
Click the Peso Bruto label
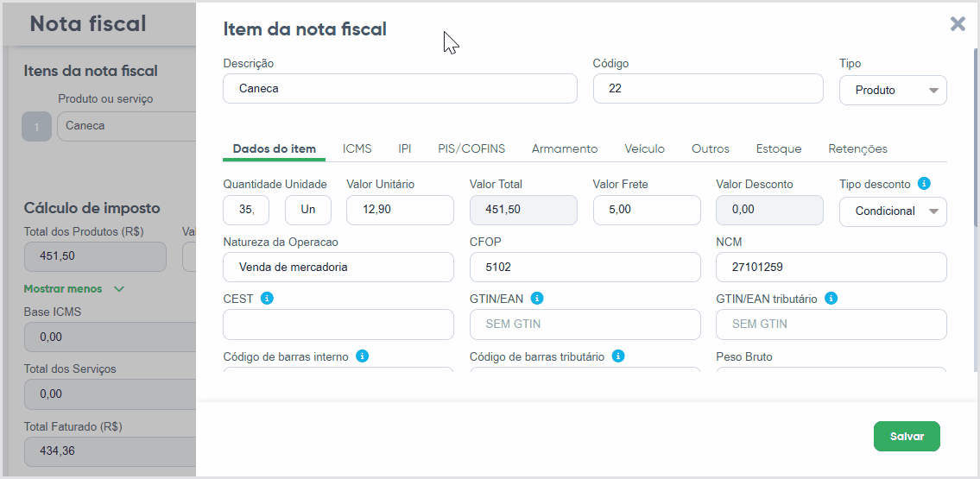tap(743, 356)
